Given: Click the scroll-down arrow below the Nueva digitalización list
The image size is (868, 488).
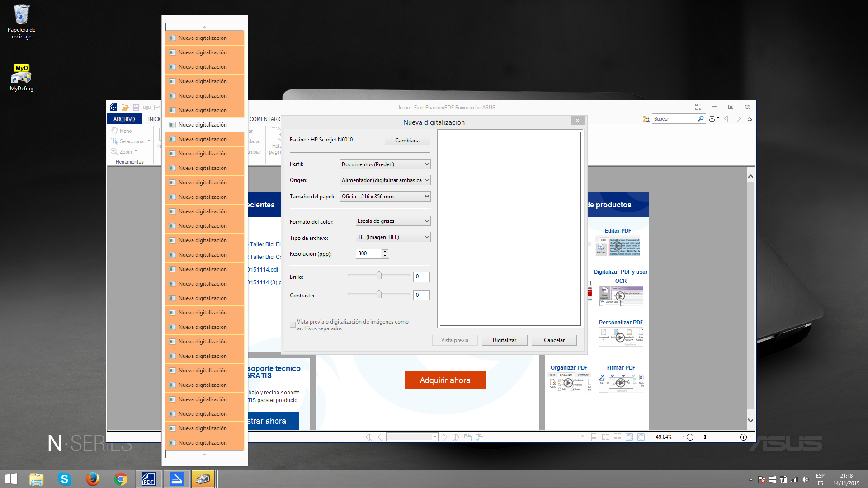Looking at the screenshot, I should pyautogui.click(x=205, y=455).
